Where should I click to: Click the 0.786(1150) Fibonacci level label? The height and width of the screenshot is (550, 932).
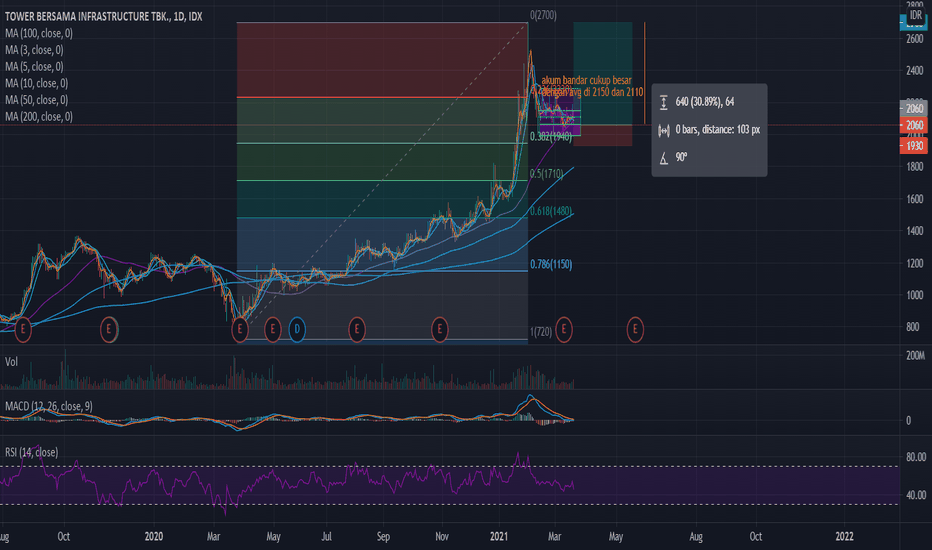pyautogui.click(x=551, y=264)
